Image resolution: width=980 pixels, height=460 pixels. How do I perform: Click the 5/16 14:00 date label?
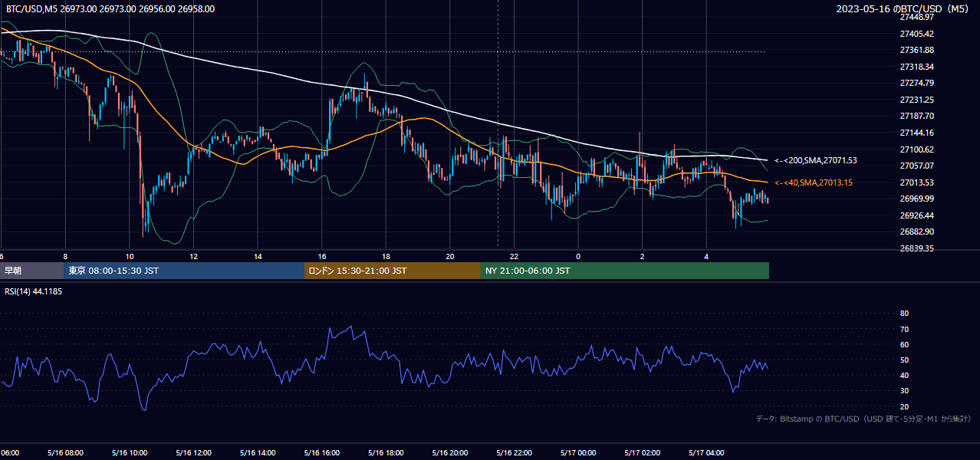click(x=257, y=453)
